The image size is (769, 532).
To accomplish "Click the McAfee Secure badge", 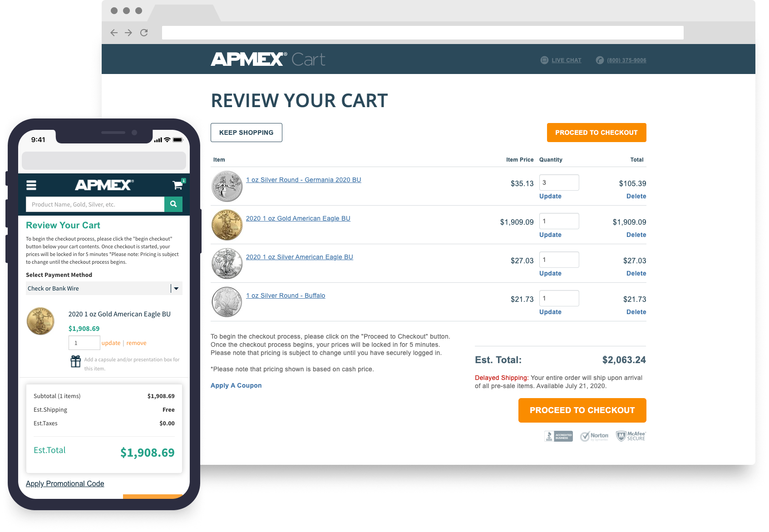I will [x=631, y=436].
